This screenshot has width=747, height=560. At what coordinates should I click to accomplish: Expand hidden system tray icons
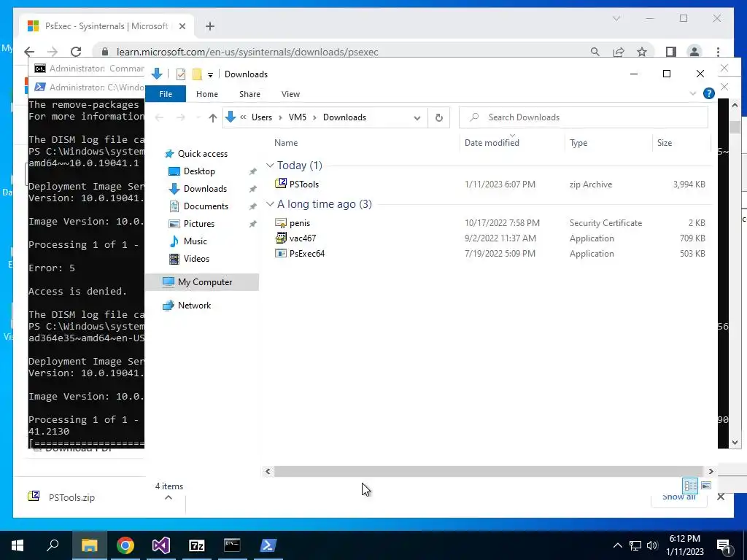[x=617, y=545]
